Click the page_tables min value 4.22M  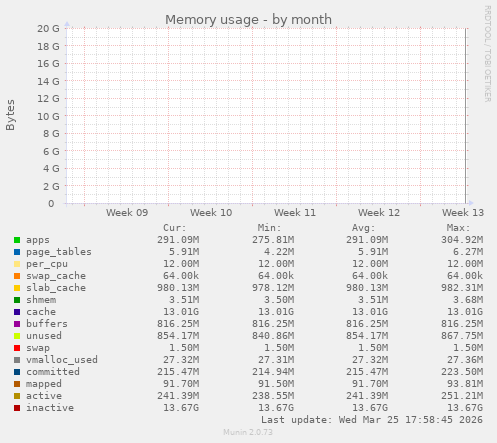(x=279, y=252)
